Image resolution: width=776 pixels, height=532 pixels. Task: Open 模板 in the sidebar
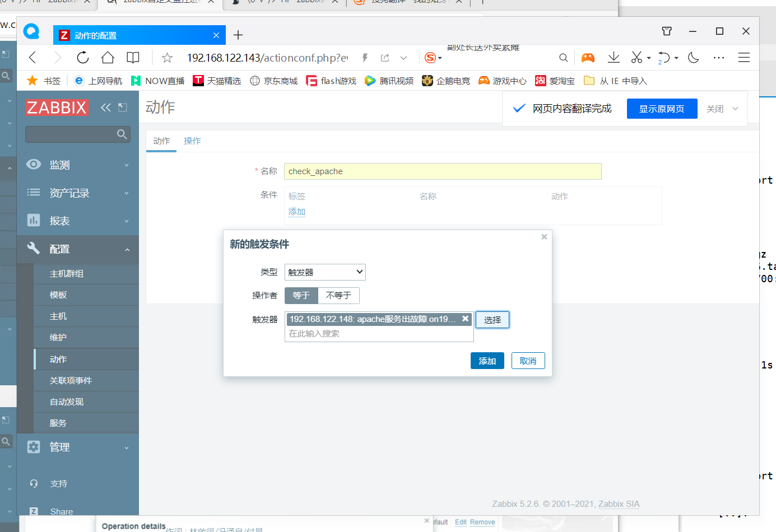(x=86, y=295)
